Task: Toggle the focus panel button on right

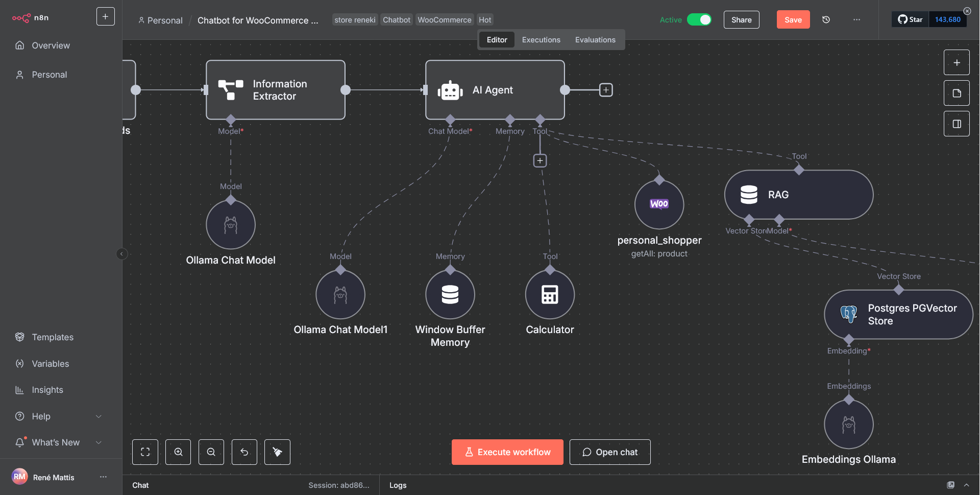Action: 957,124
